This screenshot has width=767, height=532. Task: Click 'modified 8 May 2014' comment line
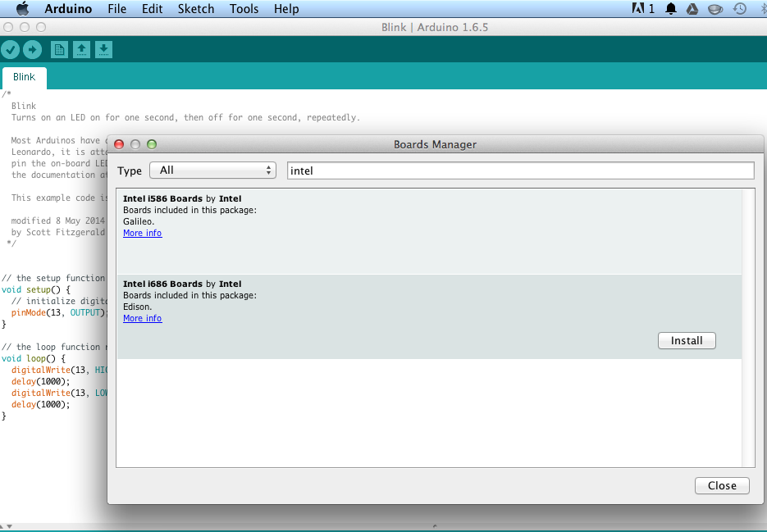tap(57, 221)
